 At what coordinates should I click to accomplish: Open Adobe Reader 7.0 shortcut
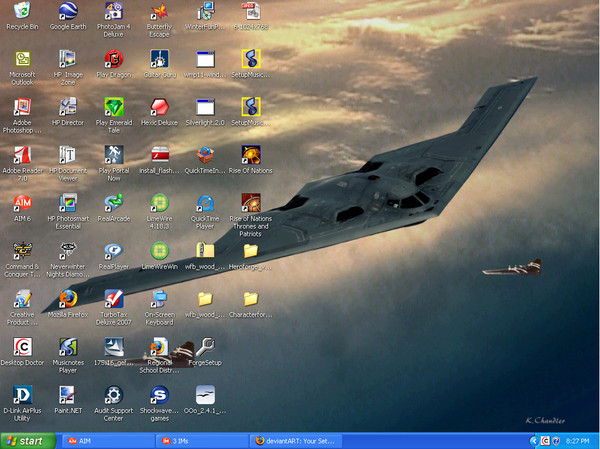(x=22, y=155)
